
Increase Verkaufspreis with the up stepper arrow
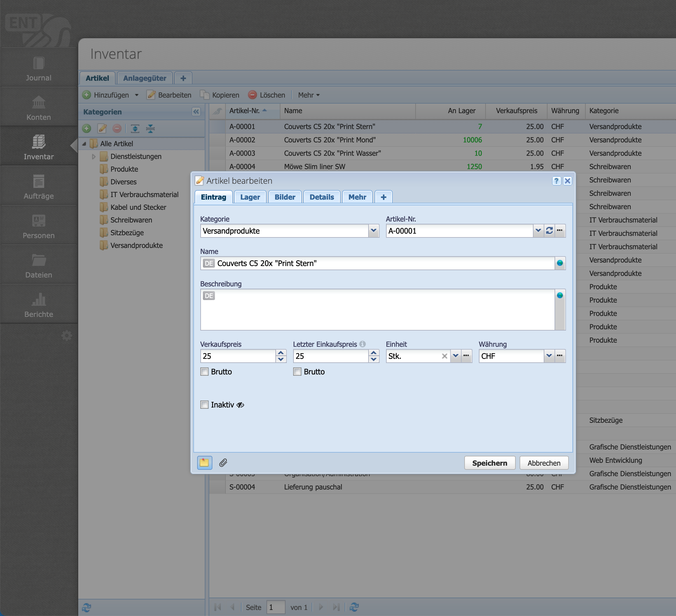point(281,352)
